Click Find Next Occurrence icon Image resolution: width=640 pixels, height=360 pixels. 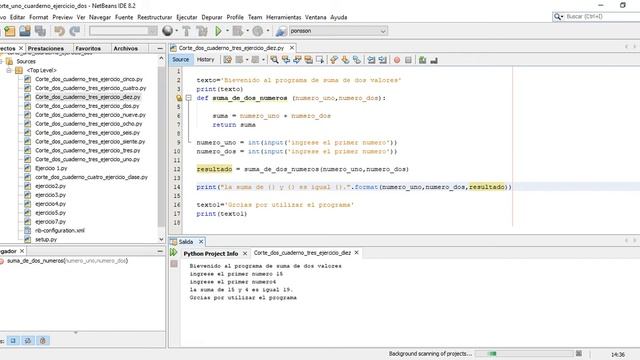(x=297, y=60)
